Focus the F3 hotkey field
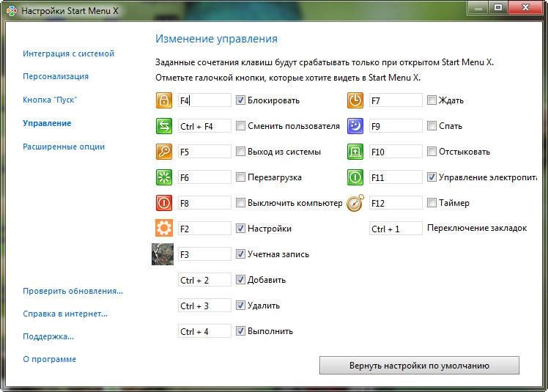This screenshot has height=392, width=548. [x=204, y=254]
